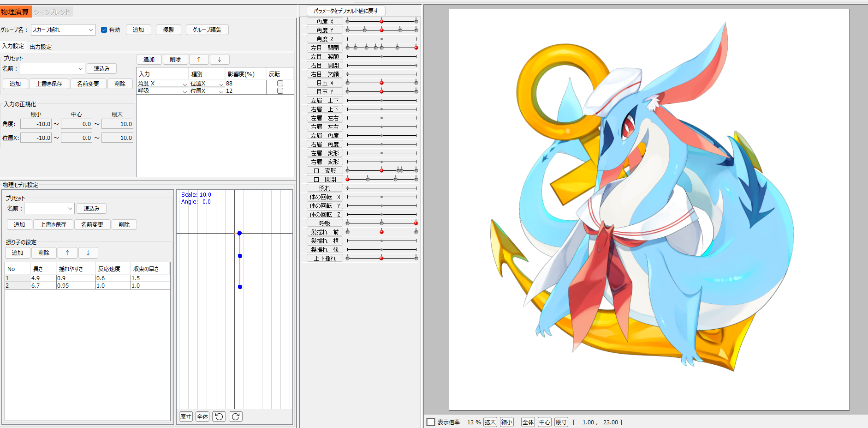Viewport: 868px width, 428px height.
Task: Select the 出力設定 tab
Action: [41, 47]
